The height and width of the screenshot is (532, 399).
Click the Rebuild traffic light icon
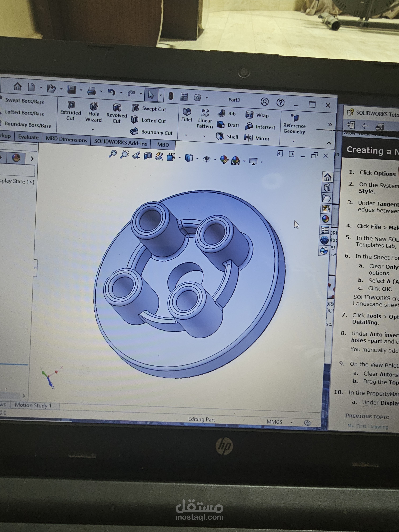click(x=171, y=96)
